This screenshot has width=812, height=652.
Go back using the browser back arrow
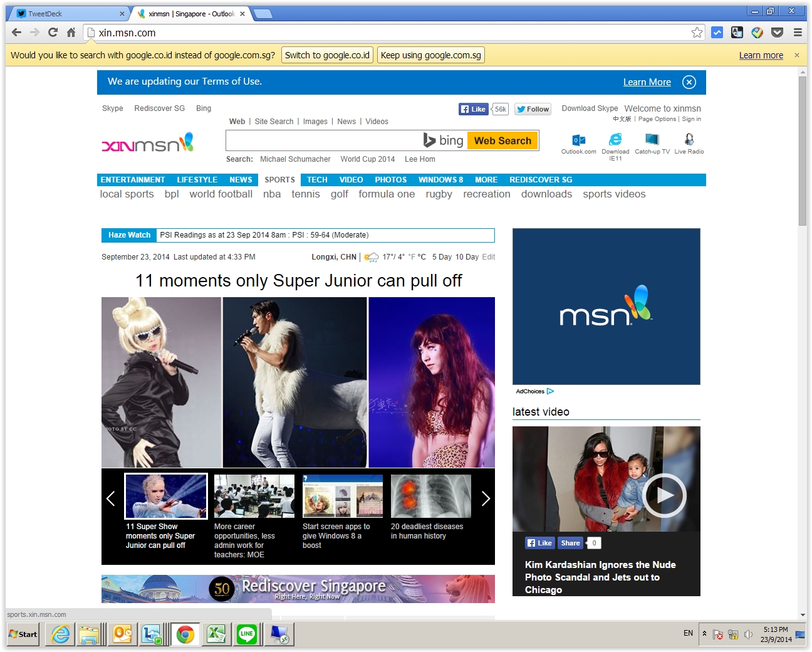pyautogui.click(x=16, y=33)
